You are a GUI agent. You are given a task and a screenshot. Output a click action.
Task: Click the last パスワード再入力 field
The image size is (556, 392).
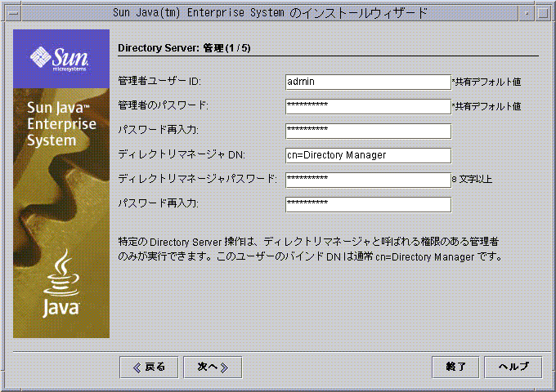(368, 205)
